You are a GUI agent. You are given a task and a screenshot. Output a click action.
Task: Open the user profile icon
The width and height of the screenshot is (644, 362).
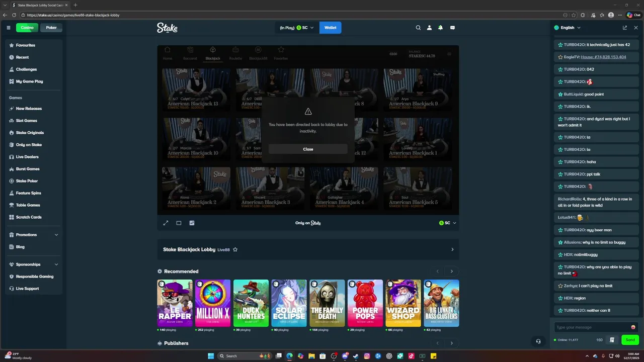pyautogui.click(x=429, y=28)
